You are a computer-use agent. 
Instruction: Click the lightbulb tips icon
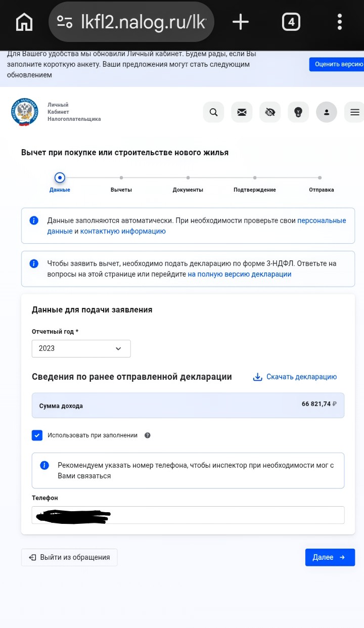(298, 112)
